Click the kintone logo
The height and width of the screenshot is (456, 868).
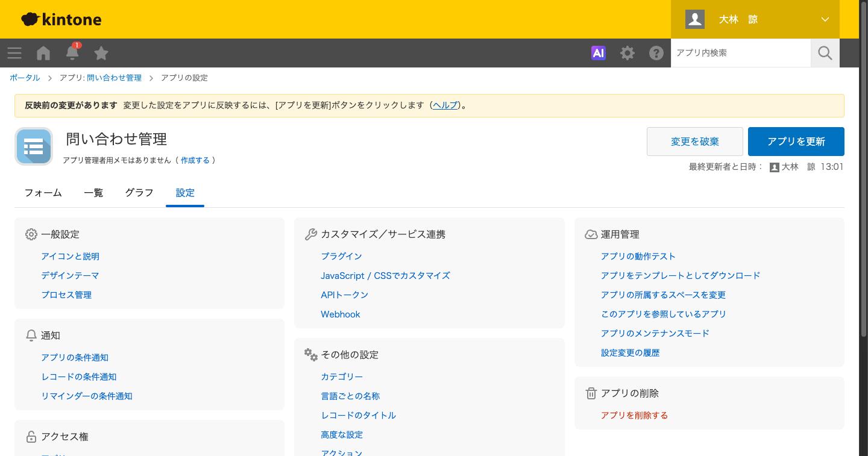[61, 19]
